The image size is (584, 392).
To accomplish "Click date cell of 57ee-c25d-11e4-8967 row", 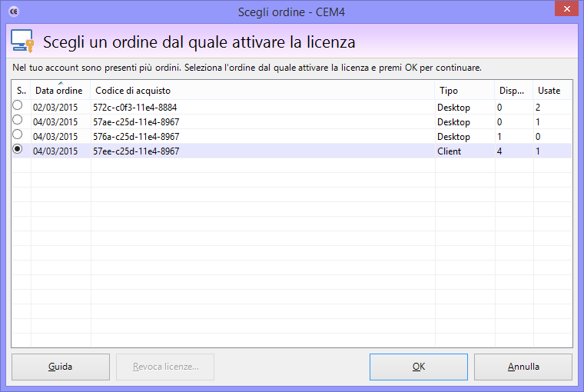I will point(55,151).
